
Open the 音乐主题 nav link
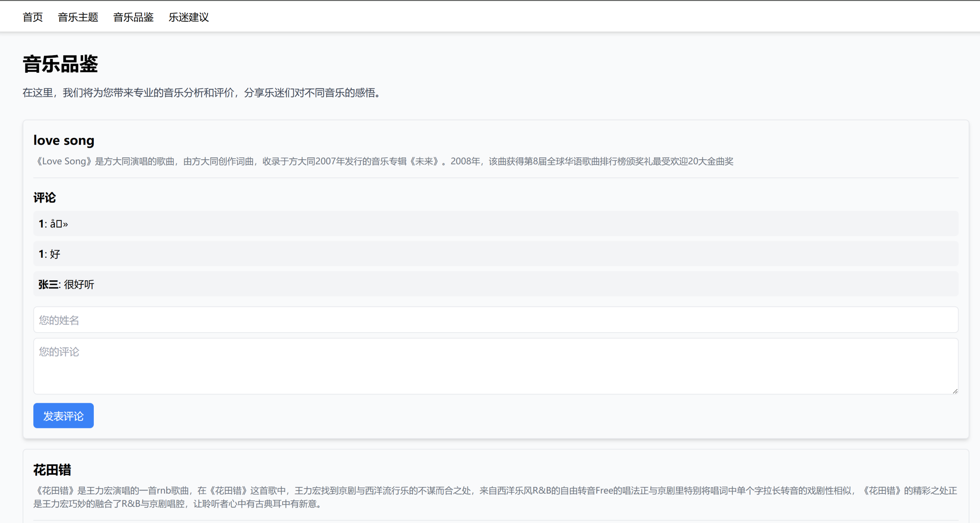78,17
